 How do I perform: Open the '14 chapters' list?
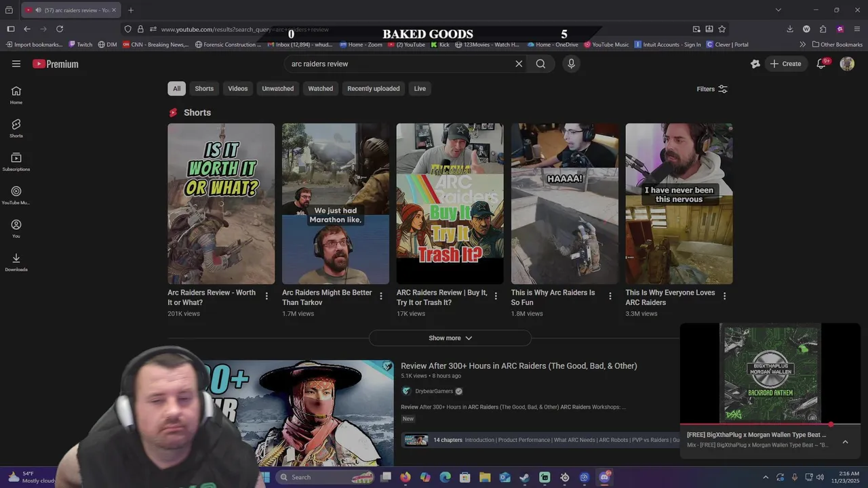(x=448, y=440)
